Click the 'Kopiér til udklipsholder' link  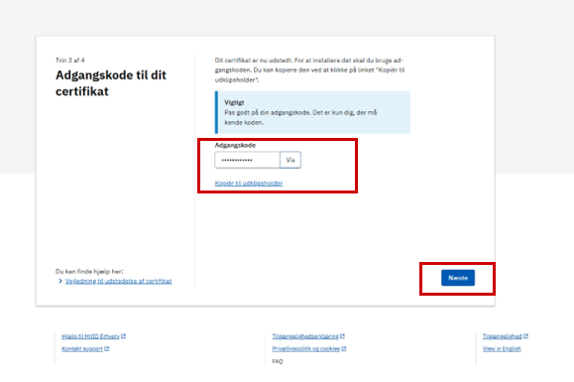point(249,183)
